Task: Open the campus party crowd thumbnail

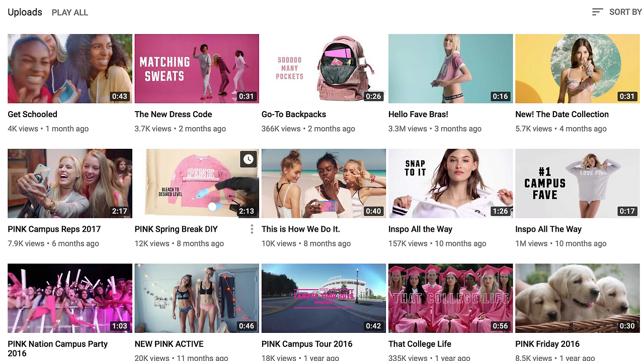Action: coord(70,298)
